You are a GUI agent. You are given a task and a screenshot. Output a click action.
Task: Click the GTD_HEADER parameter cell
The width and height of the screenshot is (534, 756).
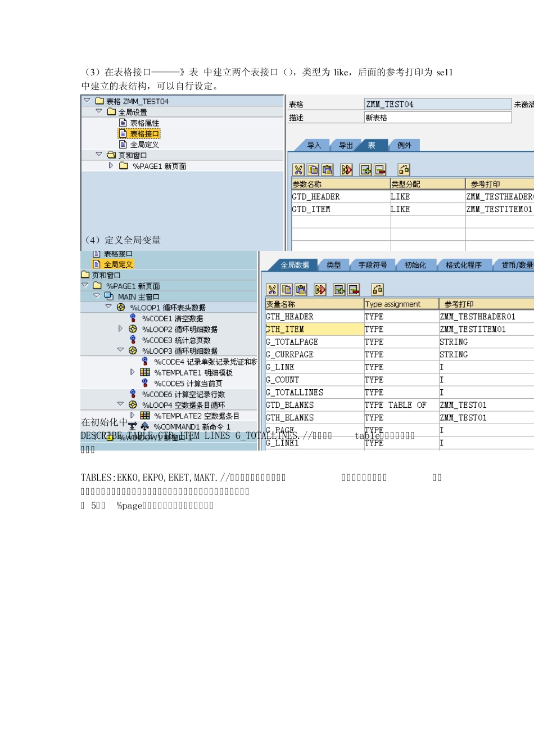coord(341,197)
